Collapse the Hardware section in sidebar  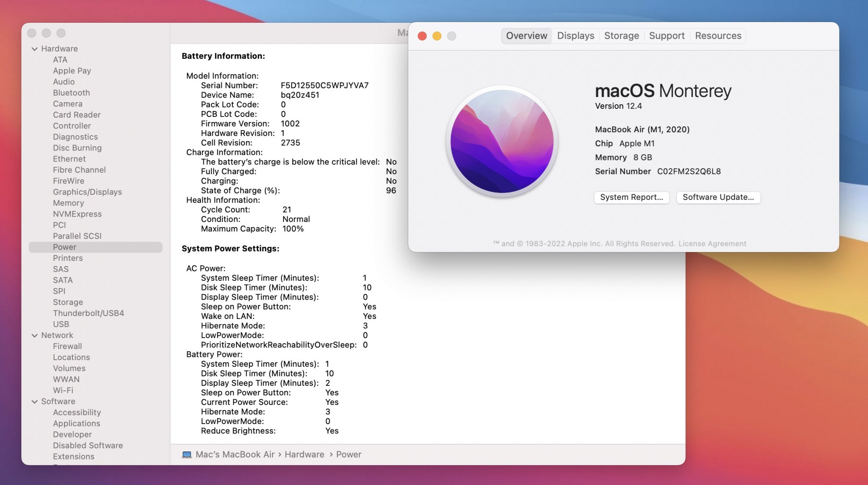(x=35, y=49)
